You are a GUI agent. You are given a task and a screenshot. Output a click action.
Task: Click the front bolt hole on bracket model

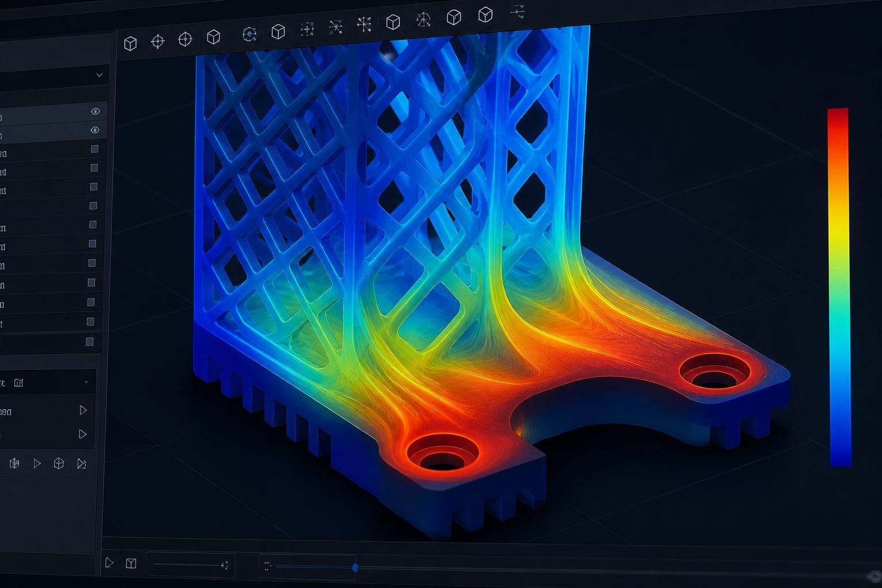[x=443, y=453]
